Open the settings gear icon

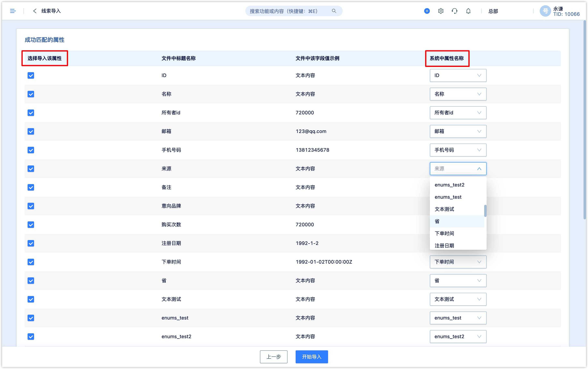(440, 11)
